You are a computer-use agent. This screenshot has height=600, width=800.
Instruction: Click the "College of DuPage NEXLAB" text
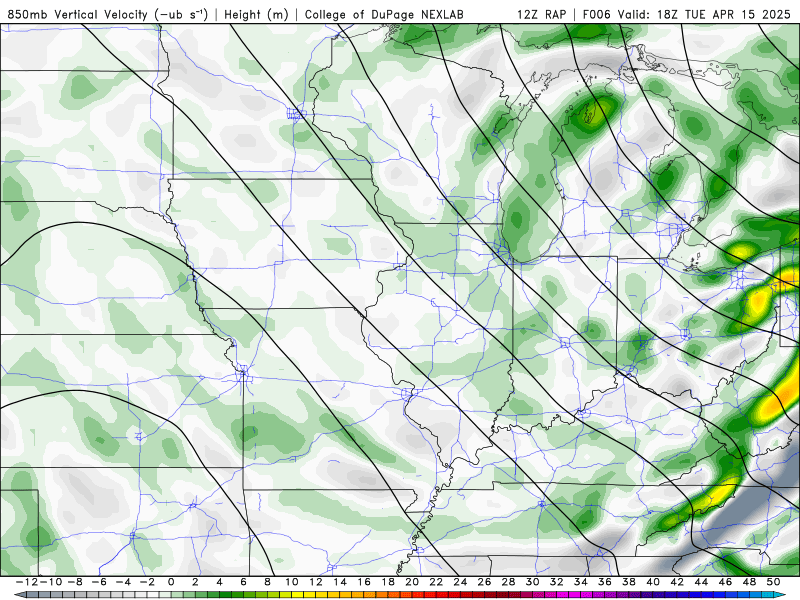pyautogui.click(x=384, y=15)
